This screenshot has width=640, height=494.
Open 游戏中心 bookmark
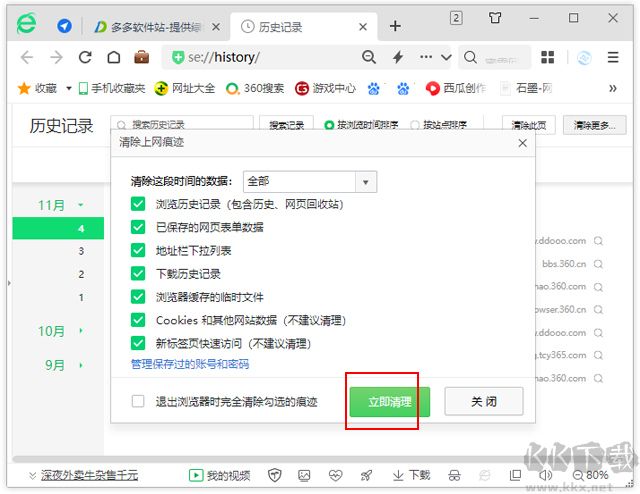(325, 88)
